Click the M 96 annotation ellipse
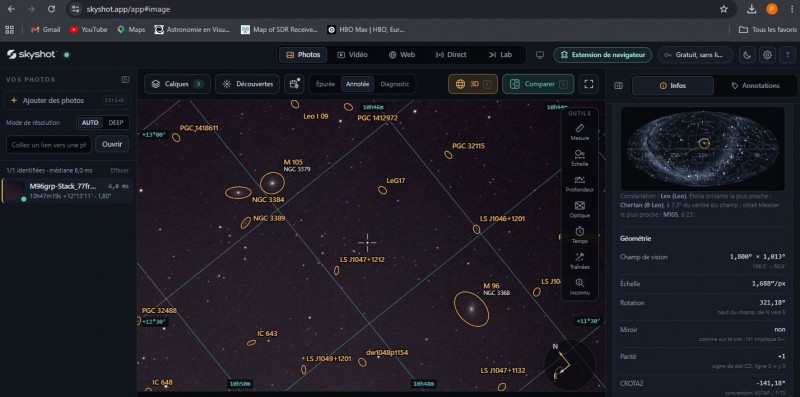The image size is (800, 397). (471, 309)
